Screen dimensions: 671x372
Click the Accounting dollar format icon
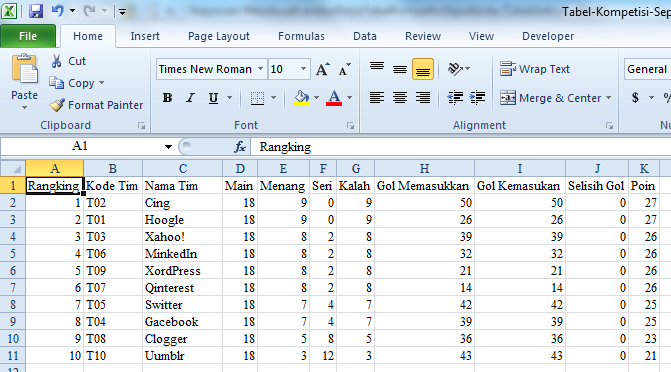pyautogui.click(x=635, y=98)
